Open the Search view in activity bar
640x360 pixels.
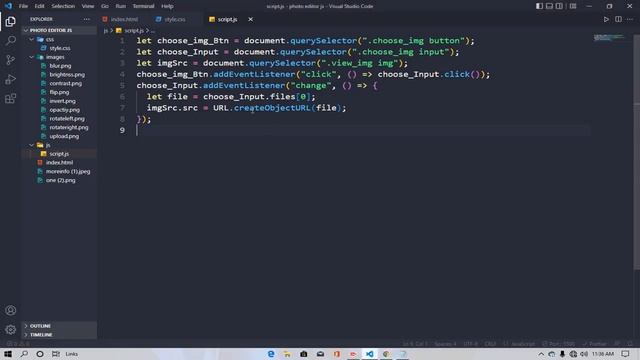point(11,40)
